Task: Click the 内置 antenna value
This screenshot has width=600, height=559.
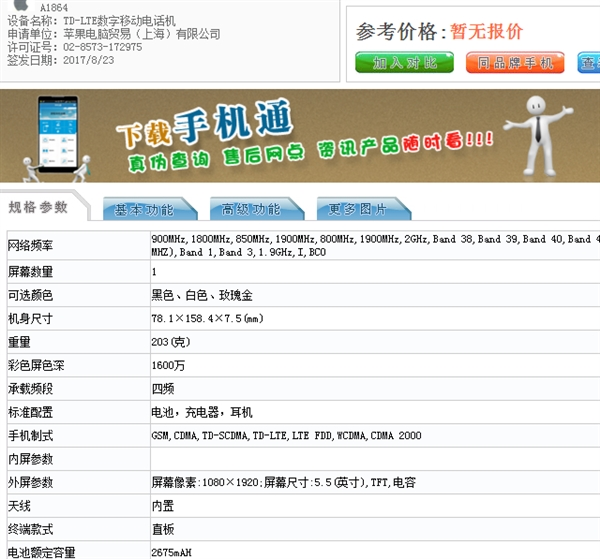Action: click(163, 506)
